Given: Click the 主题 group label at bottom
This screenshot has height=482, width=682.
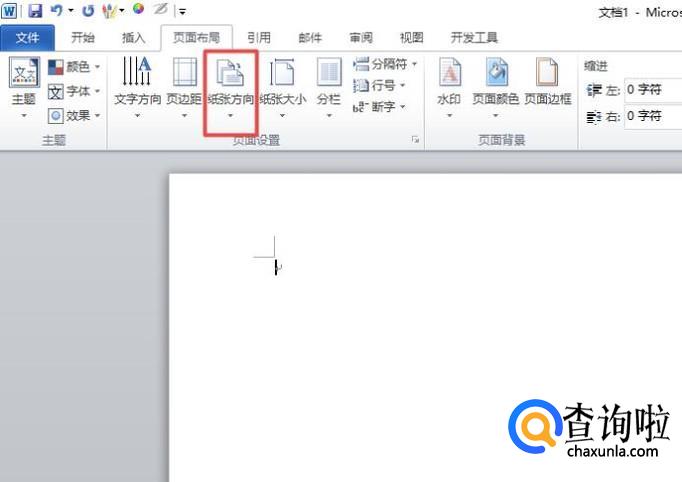Looking at the screenshot, I should tap(54, 140).
